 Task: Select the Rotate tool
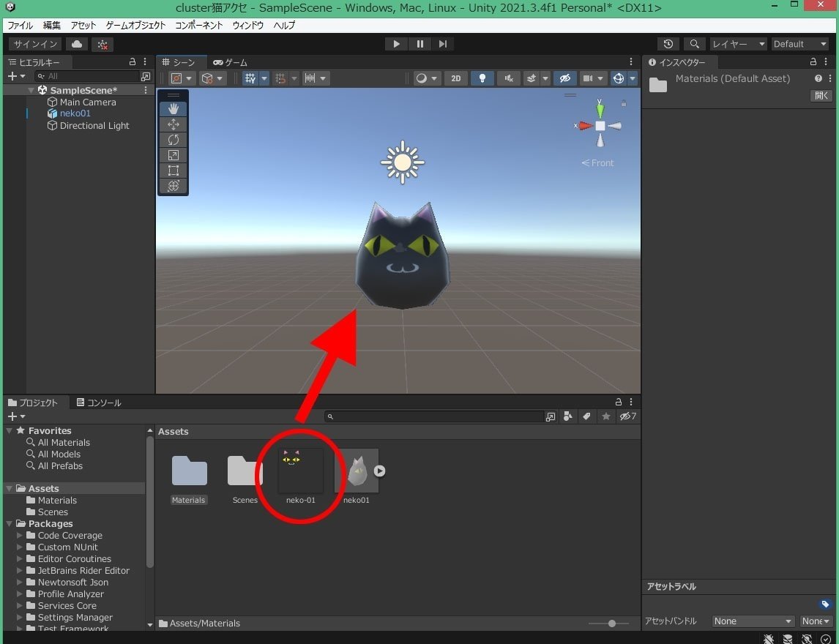[x=174, y=140]
